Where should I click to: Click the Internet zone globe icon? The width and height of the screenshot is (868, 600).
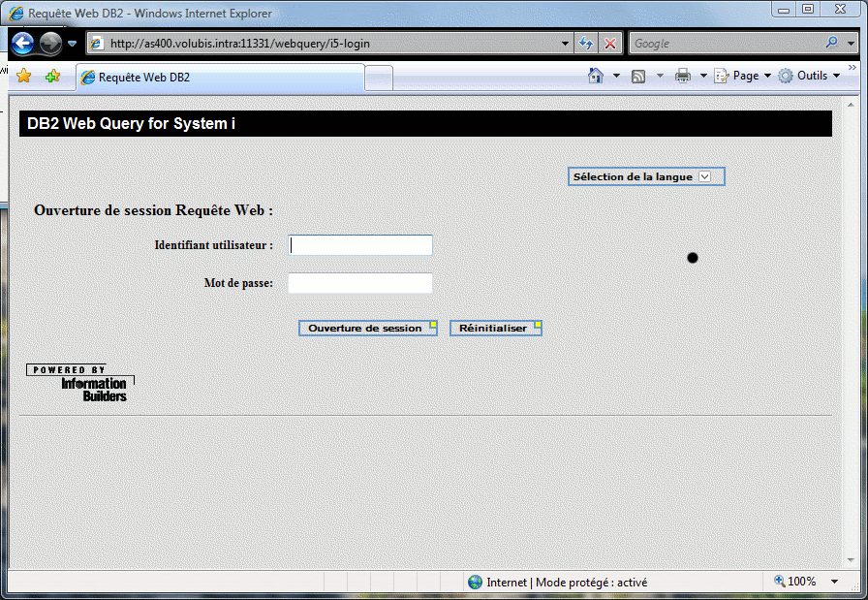[475, 582]
